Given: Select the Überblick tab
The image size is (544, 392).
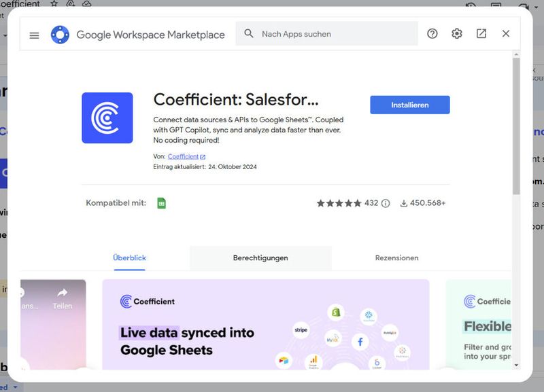Looking at the screenshot, I should point(129,258).
